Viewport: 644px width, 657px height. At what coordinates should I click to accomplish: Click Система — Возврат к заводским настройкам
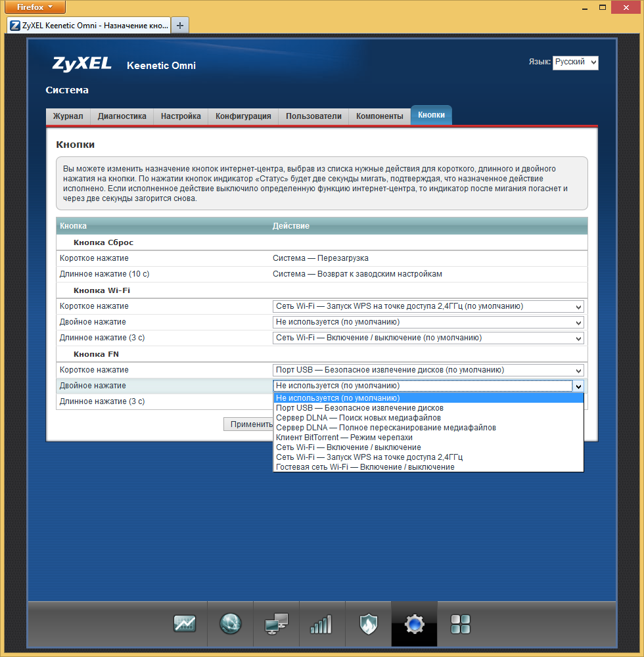(x=357, y=274)
